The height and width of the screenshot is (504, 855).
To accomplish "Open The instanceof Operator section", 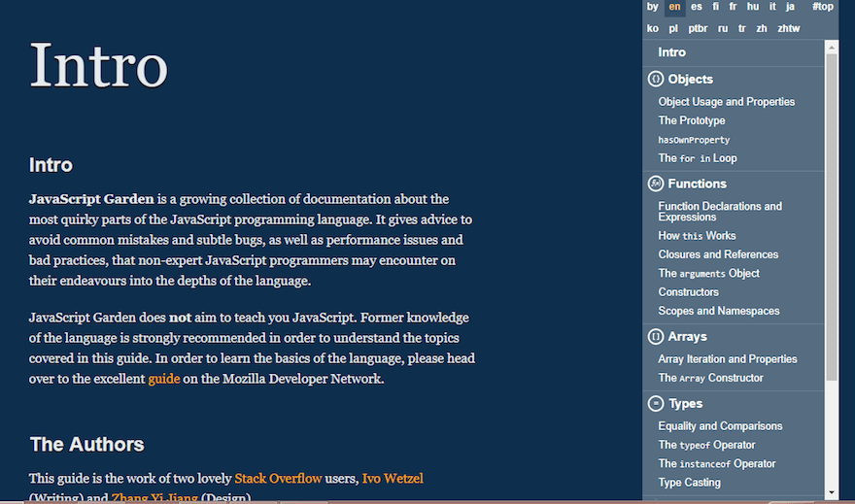I will point(716,463).
